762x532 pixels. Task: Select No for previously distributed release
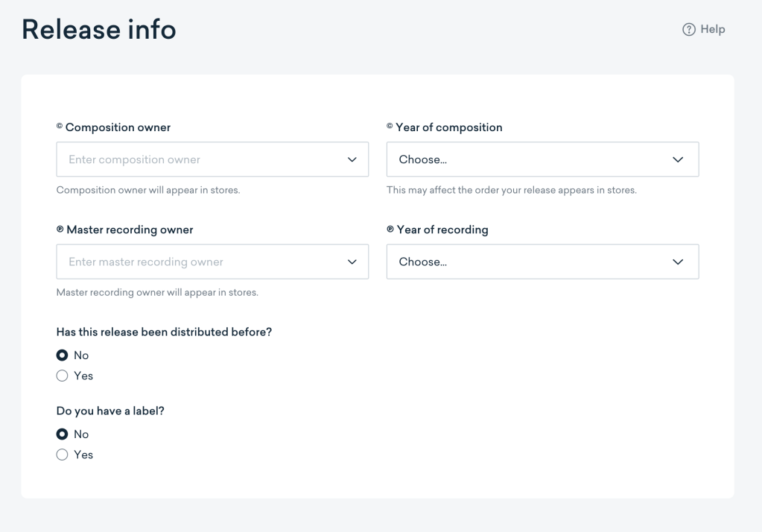pos(63,355)
